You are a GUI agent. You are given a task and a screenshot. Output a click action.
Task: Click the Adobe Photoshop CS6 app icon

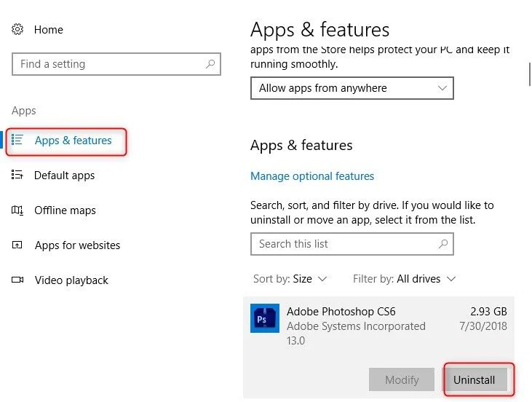click(265, 318)
